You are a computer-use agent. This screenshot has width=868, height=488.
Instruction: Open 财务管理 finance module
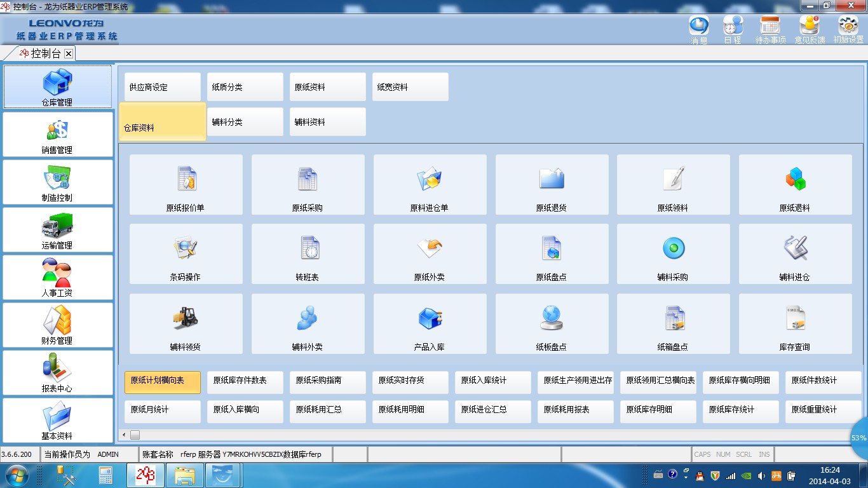coord(57,325)
